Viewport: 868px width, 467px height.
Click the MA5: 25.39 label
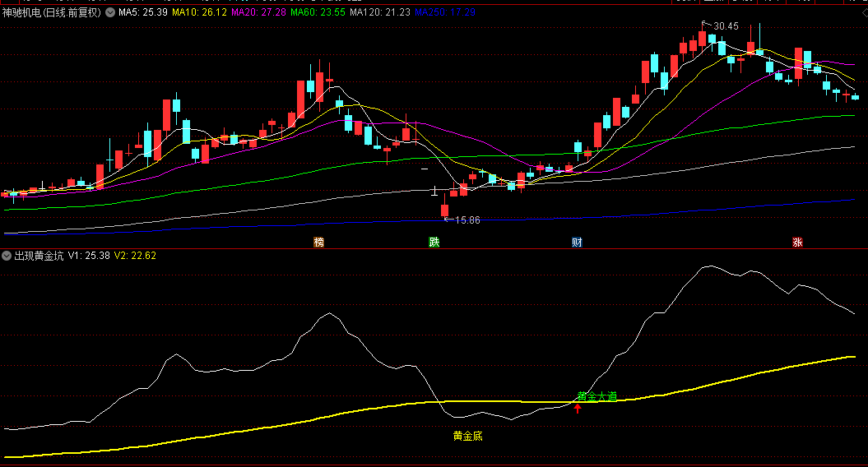coord(143,12)
